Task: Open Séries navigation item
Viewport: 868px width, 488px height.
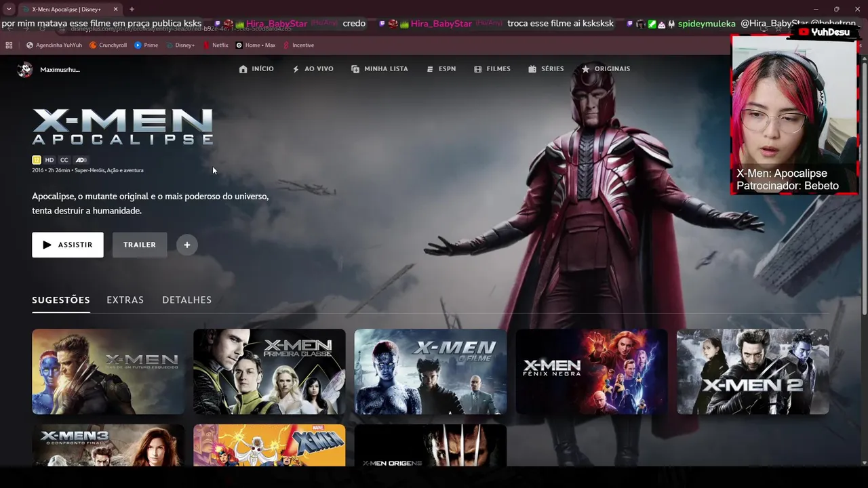Action: 546,69
